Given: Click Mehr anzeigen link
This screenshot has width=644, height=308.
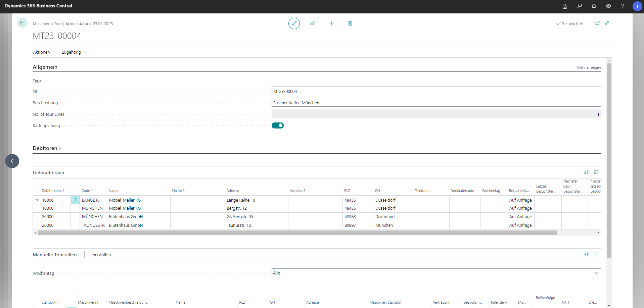Looking at the screenshot, I should pos(589,67).
